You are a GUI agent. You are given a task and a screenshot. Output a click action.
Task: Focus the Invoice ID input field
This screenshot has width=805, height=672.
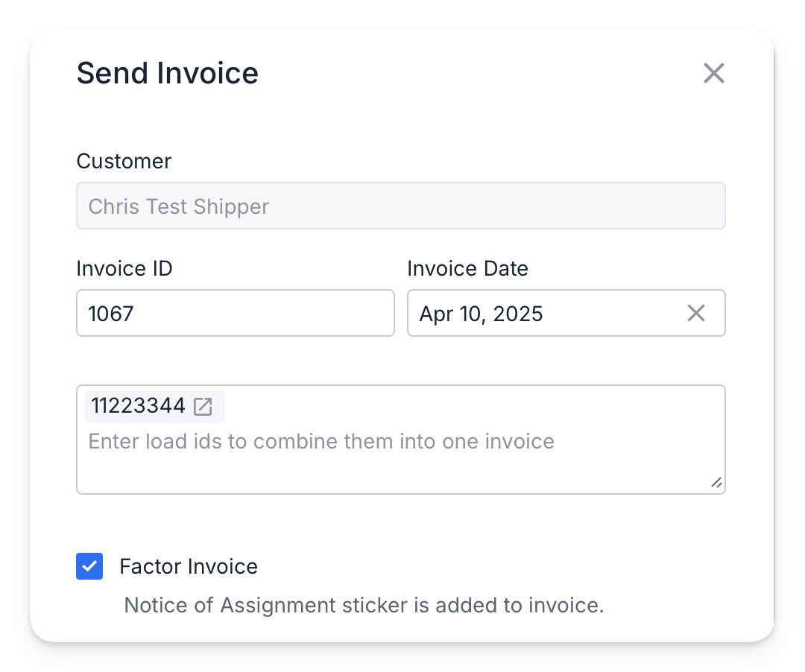[235, 313]
